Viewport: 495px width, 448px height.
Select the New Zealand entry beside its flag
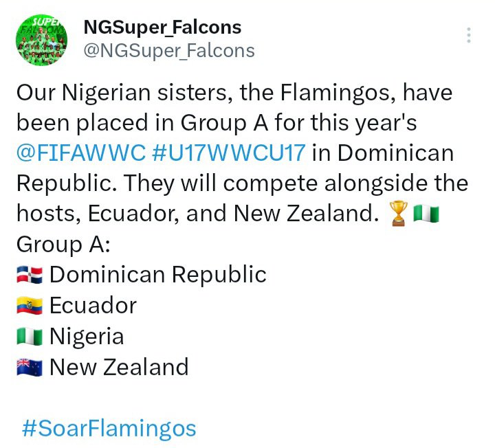[x=119, y=367]
